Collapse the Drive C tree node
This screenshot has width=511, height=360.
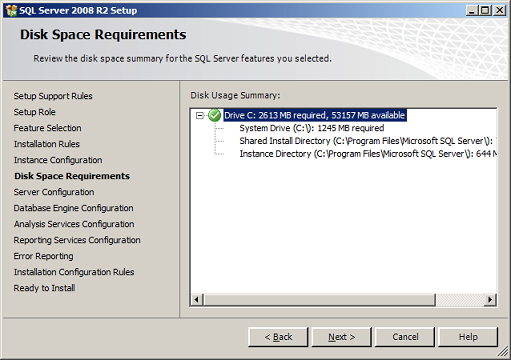(200, 116)
